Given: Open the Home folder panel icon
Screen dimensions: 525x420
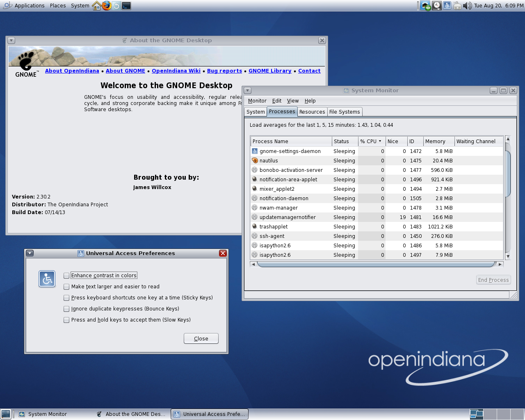Looking at the screenshot, I should [97, 6].
